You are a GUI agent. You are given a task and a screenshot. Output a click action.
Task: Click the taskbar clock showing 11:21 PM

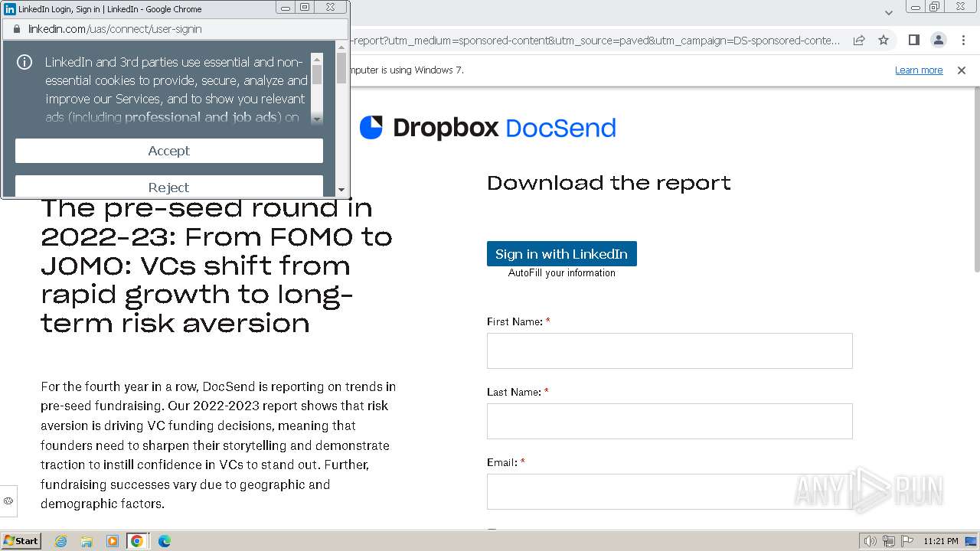941,541
